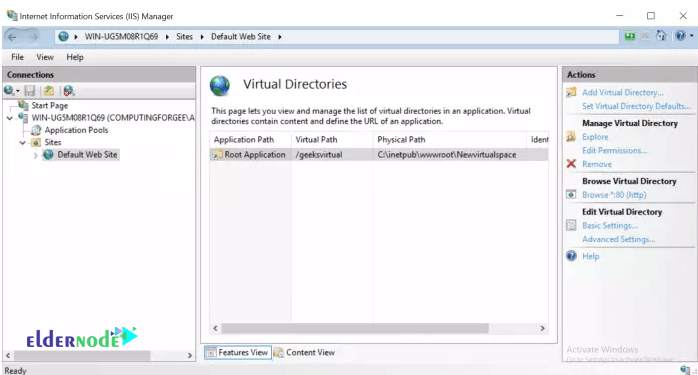Switch to the Content View tab
698x375 pixels.
click(304, 352)
